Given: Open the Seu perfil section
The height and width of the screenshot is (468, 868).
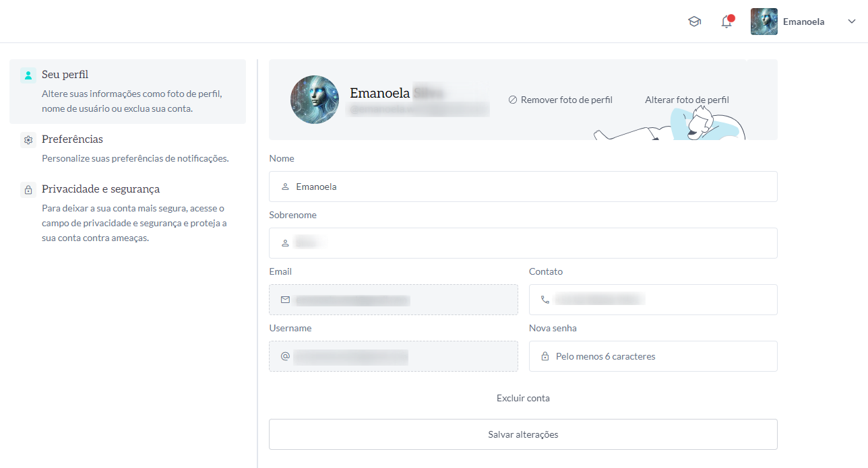Looking at the screenshot, I should (65, 75).
